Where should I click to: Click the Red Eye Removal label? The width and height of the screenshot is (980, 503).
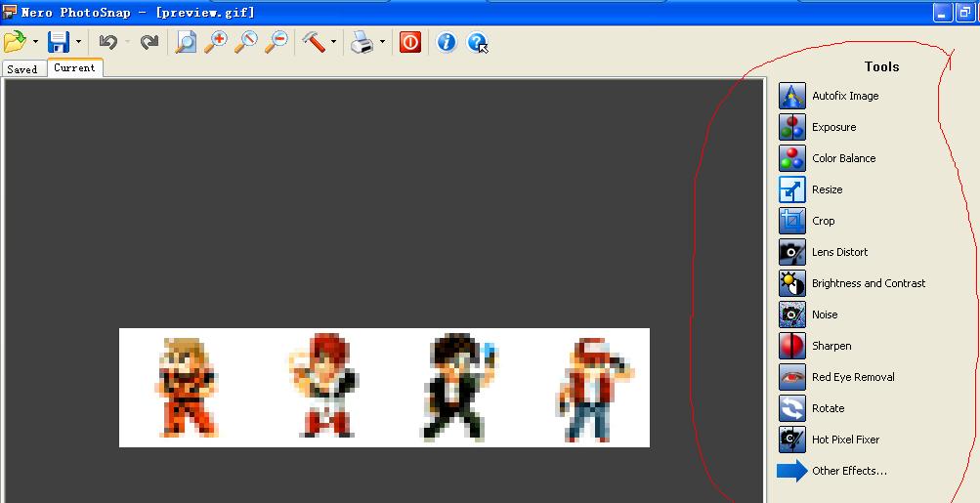point(853,377)
